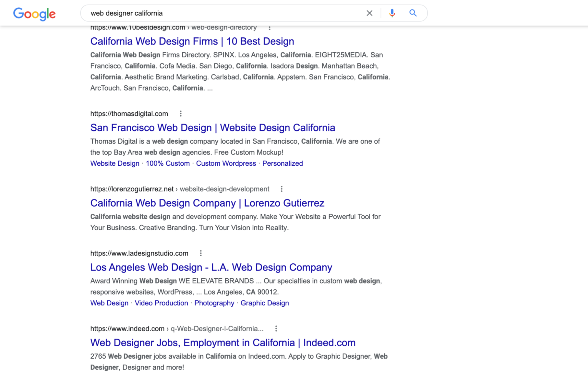
Task: Open San Francisco Web Design | Website Design California
Action: pos(213,128)
